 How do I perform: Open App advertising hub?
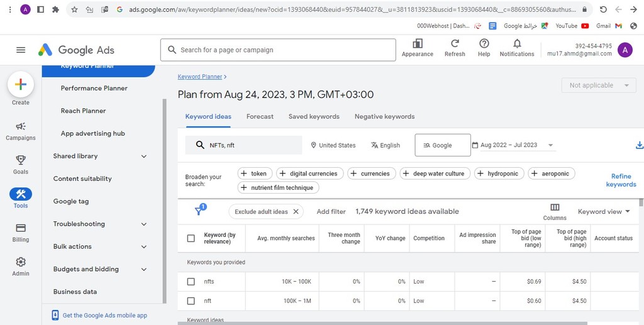coord(93,133)
